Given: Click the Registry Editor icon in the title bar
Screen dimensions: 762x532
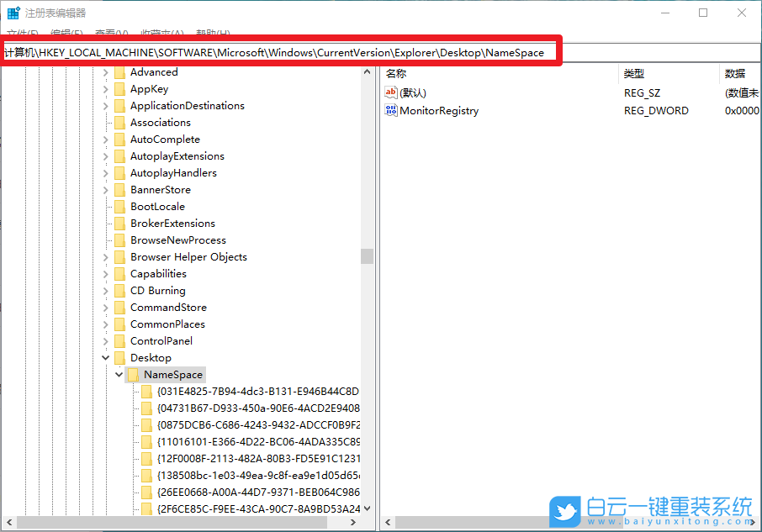Looking at the screenshot, I should point(12,12).
